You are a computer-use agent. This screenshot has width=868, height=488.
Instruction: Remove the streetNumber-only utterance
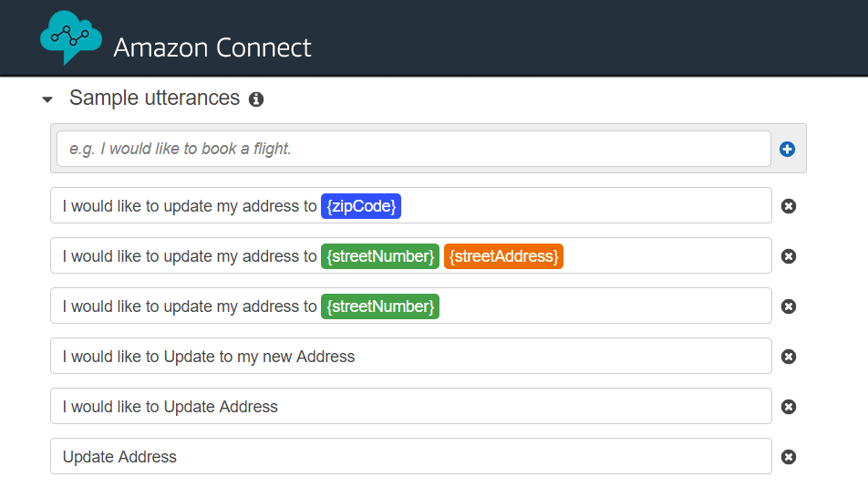pyautogui.click(x=789, y=306)
